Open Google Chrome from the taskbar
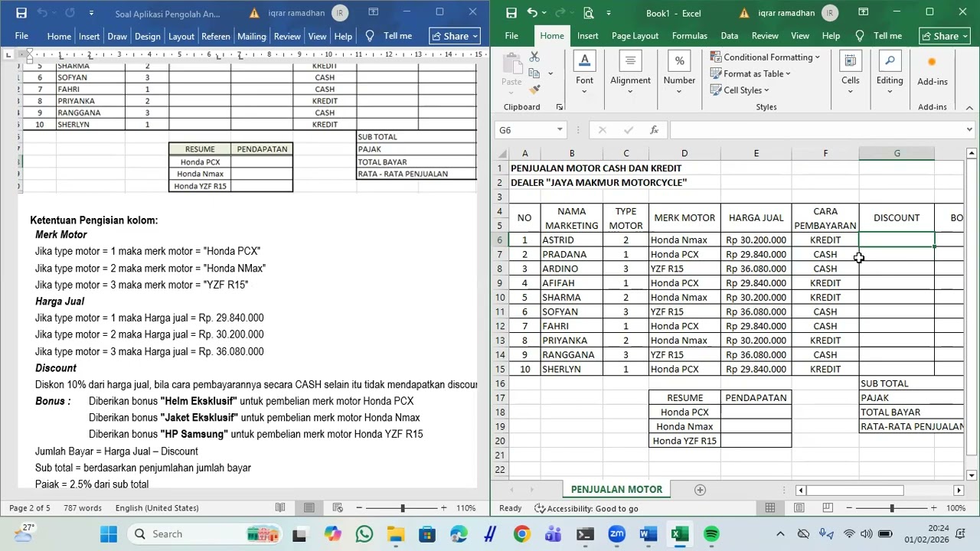980x551 pixels. click(x=521, y=534)
